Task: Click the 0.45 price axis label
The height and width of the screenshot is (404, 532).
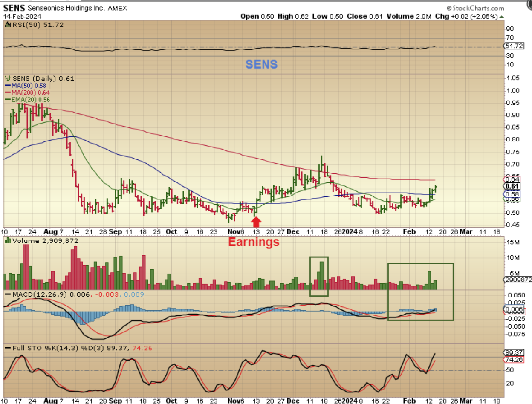Action: (512, 225)
